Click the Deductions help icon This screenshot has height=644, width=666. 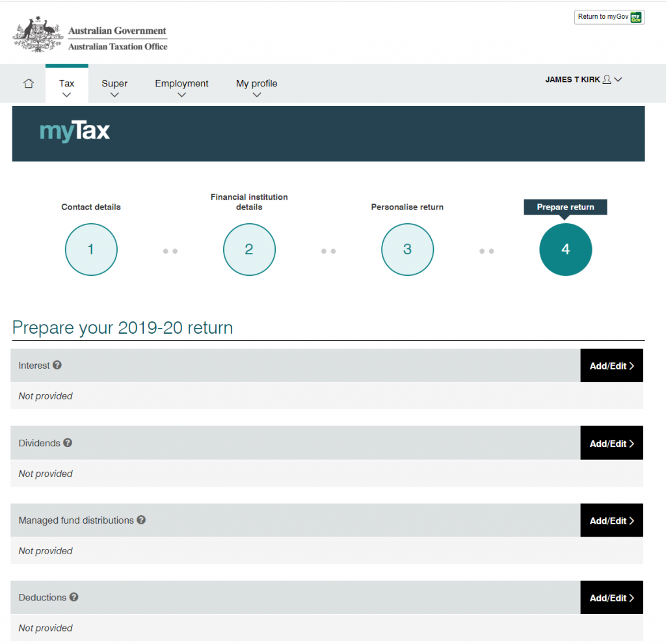click(x=73, y=597)
